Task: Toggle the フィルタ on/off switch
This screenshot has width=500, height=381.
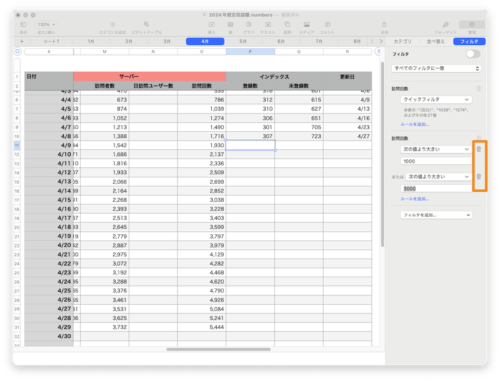Action: 473,54
